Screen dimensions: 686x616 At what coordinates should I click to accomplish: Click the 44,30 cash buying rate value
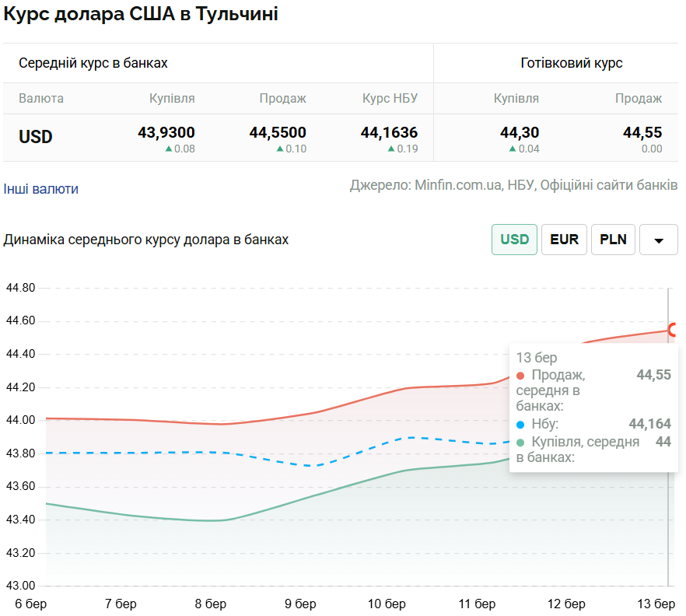520,133
